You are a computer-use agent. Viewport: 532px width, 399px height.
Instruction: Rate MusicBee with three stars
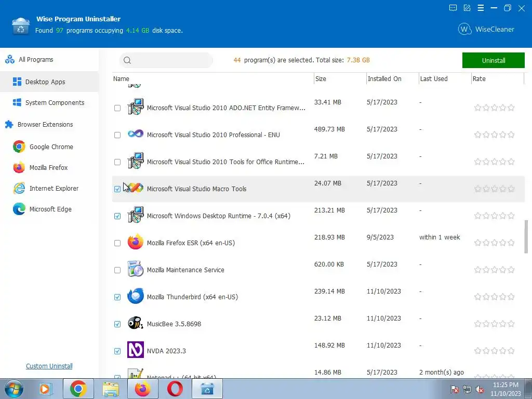point(495,324)
